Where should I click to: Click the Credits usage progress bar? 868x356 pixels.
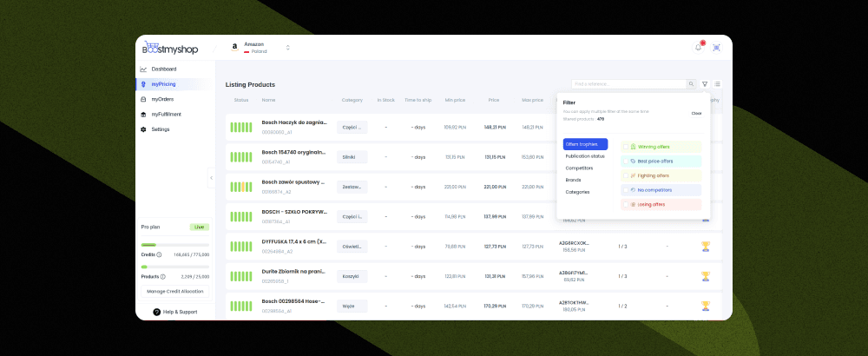(x=175, y=245)
